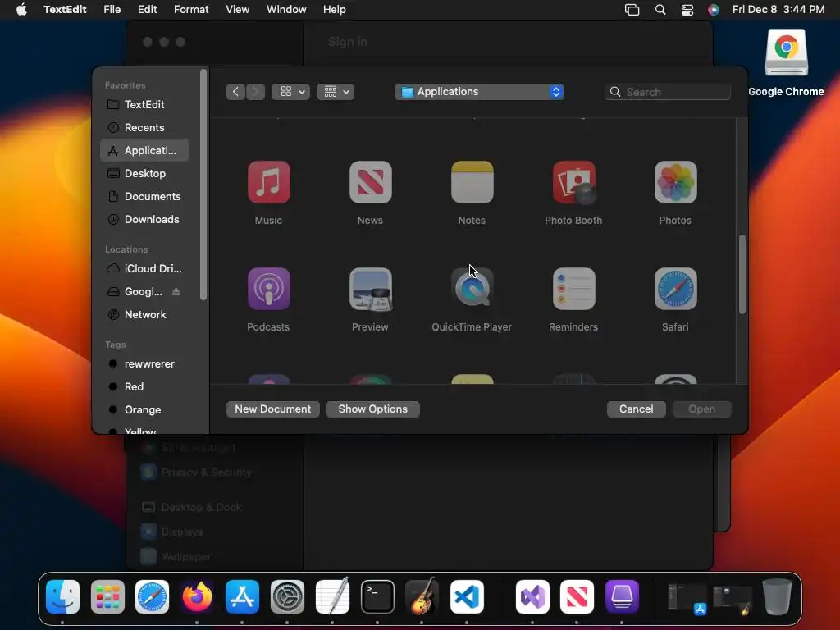The height and width of the screenshot is (630, 840).
Task: Choose the Orange tag
Action: coord(144,410)
